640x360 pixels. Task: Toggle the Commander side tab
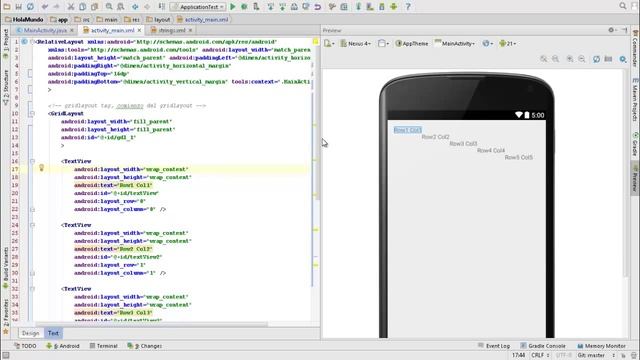[635, 49]
